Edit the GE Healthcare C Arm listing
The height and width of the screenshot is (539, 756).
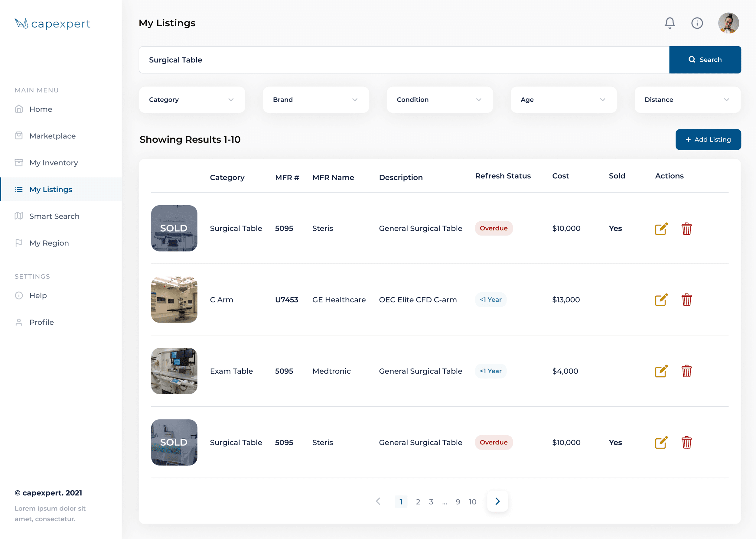pos(661,300)
